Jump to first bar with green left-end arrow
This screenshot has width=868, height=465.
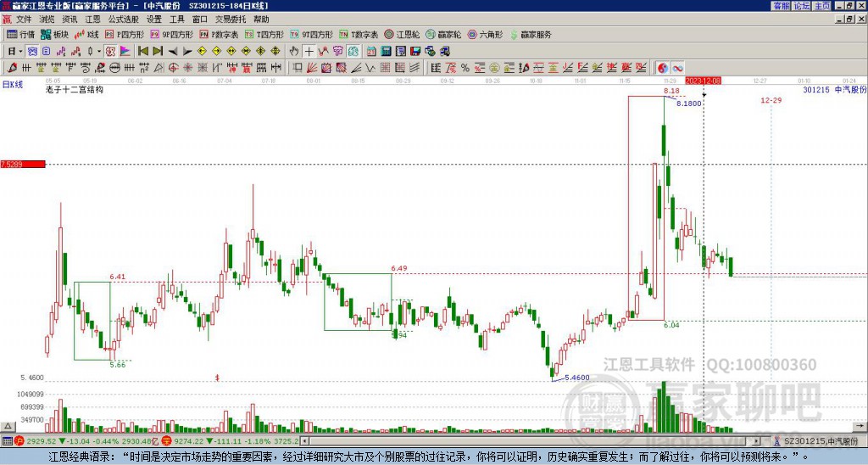tap(142, 52)
